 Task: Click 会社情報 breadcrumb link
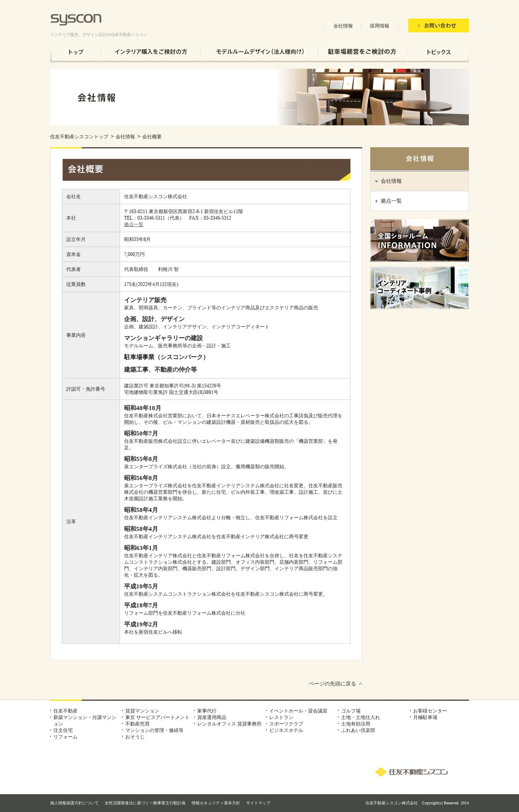[x=125, y=137]
